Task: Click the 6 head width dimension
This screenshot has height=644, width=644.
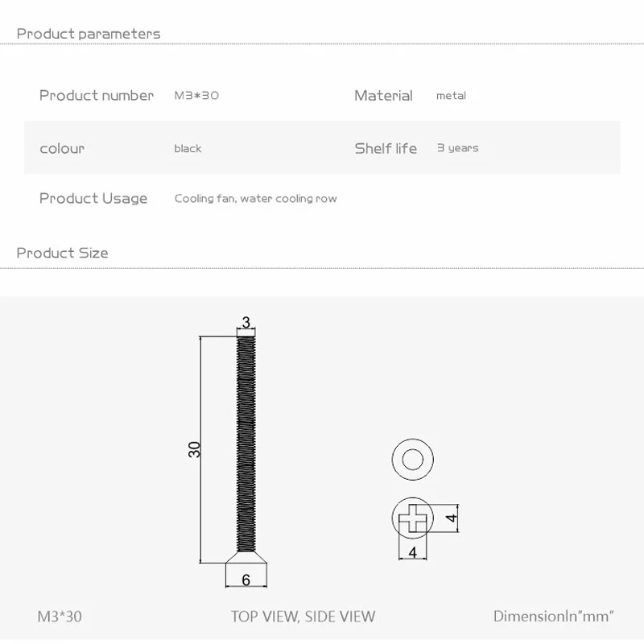Action: [246, 580]
